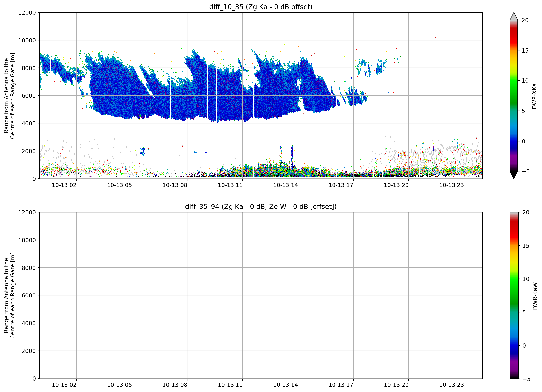Click the '10000' y-axis label of the top plot
This screenshot has height=392, width=542.
[27, 40]
